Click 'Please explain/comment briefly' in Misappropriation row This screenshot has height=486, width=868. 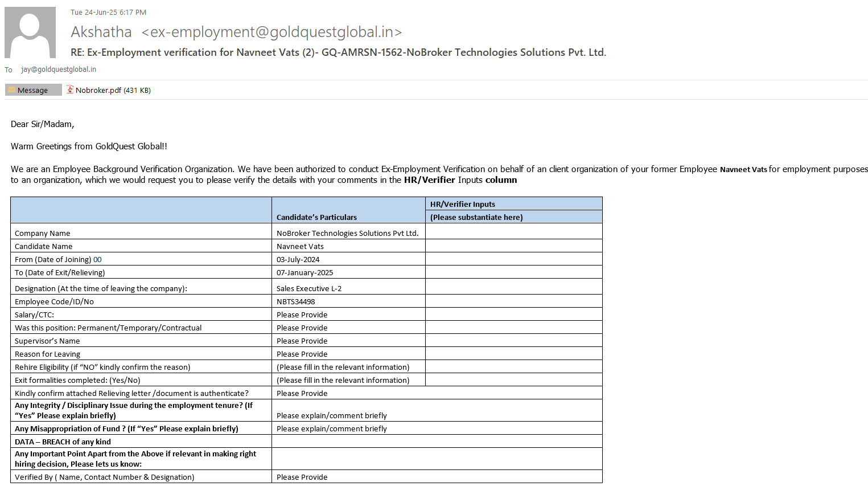tap(332, 428)
